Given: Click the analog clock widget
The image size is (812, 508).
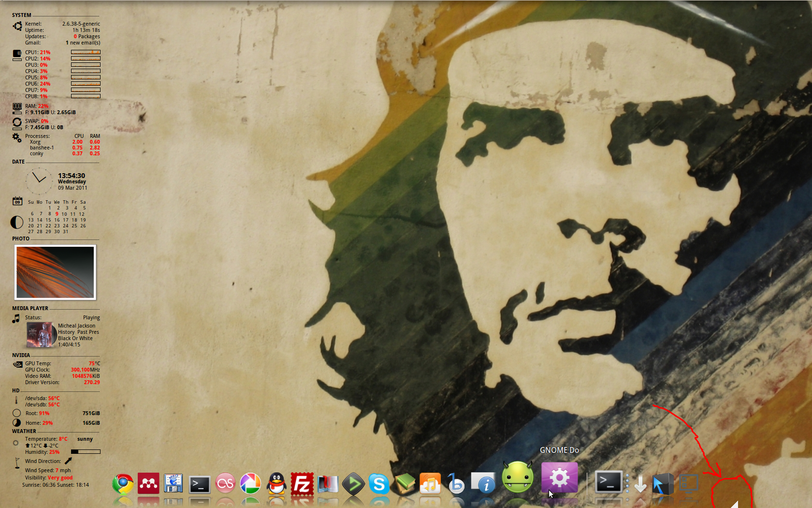Looking at the screenshot, I should [39, 181].
